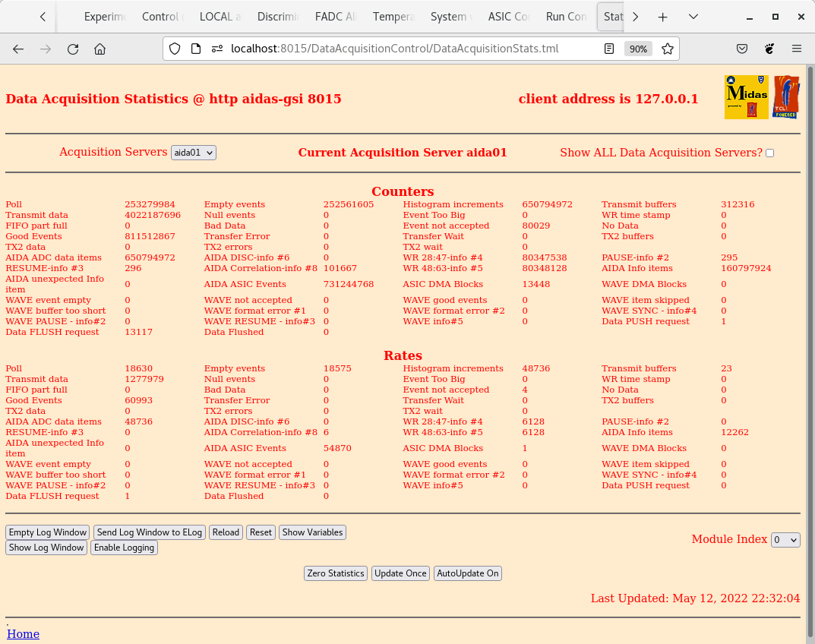
Task: Switch to the FADC tab
Action: (335, 17)
